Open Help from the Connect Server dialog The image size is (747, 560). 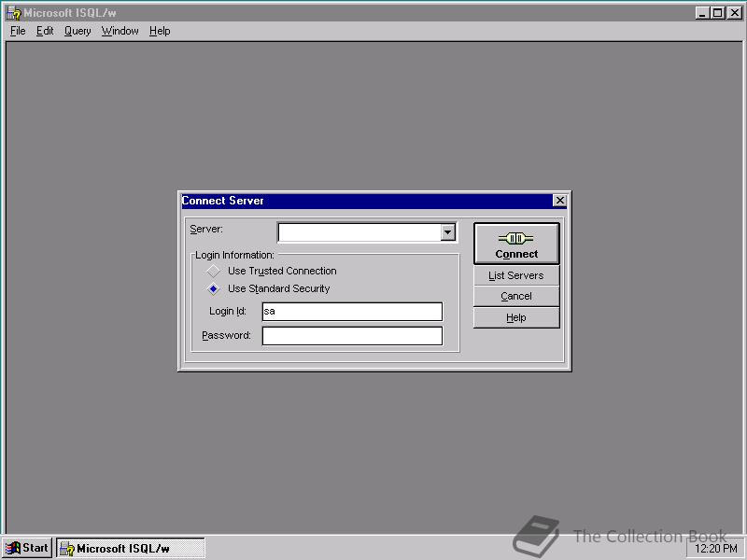coord(516,317)
